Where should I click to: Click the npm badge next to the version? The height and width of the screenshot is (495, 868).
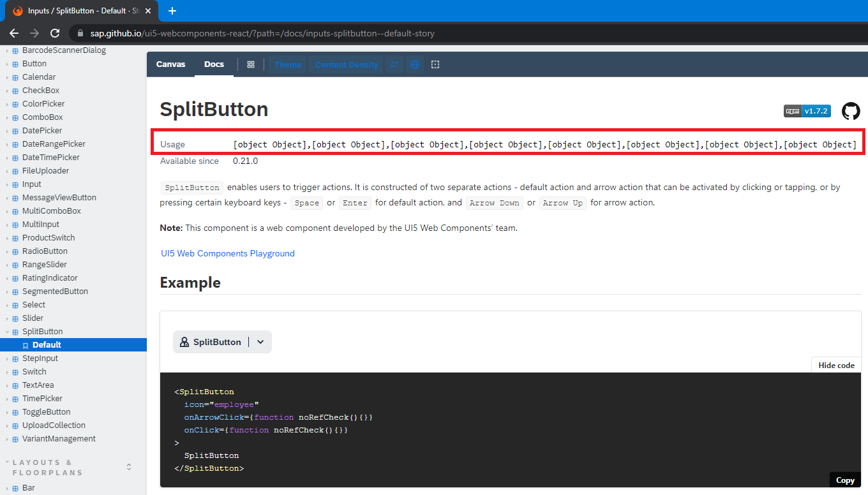tap(792, 110)
